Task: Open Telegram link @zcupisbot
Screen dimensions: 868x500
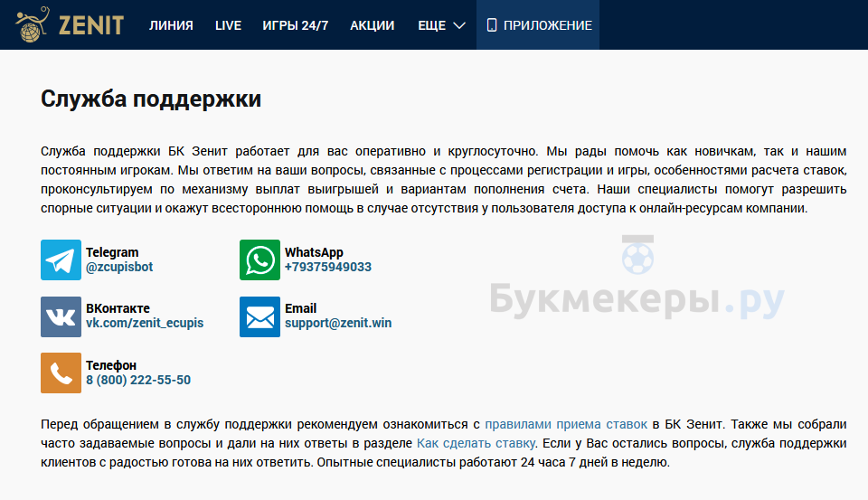Action: pos(119,267)
